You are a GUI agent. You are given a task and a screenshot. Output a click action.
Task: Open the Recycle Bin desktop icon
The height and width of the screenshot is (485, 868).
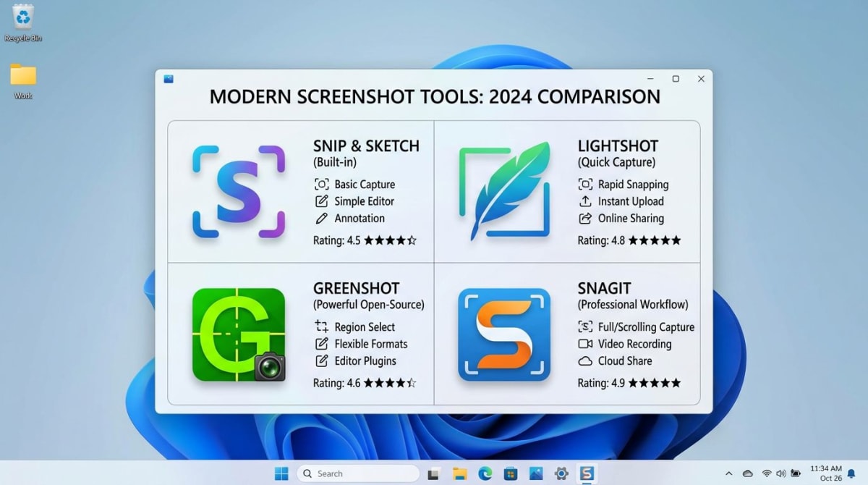point(23,22)
